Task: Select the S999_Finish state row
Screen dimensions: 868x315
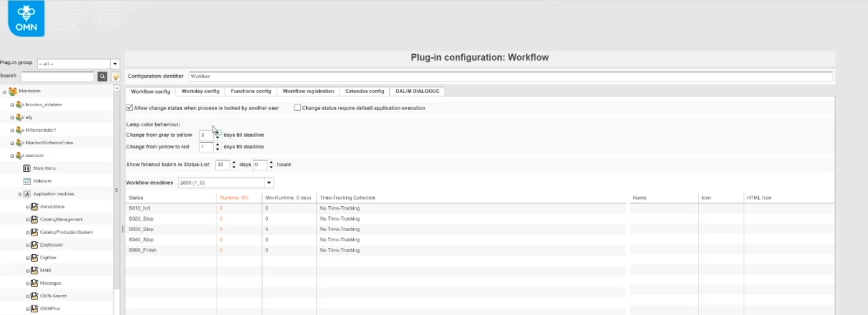Action: 377,250
